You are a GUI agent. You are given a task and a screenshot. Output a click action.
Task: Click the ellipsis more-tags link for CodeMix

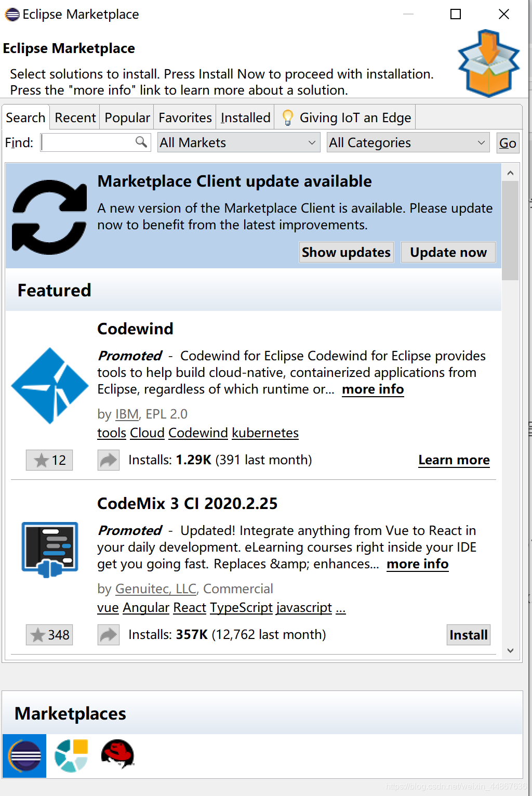click(x=341, y=608)
